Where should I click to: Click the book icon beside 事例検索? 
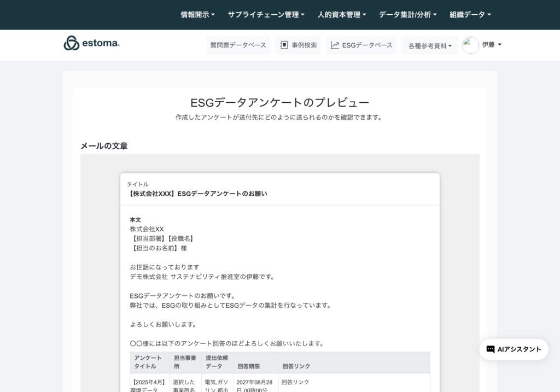(284, 45)
